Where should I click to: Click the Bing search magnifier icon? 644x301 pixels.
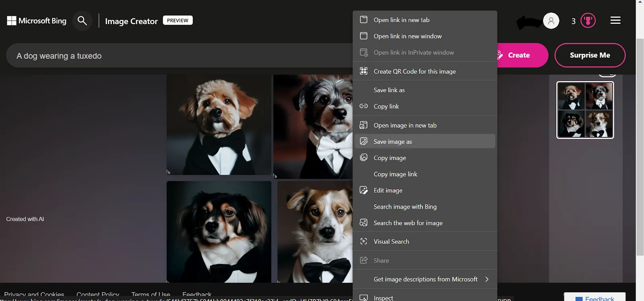(82, 21)
